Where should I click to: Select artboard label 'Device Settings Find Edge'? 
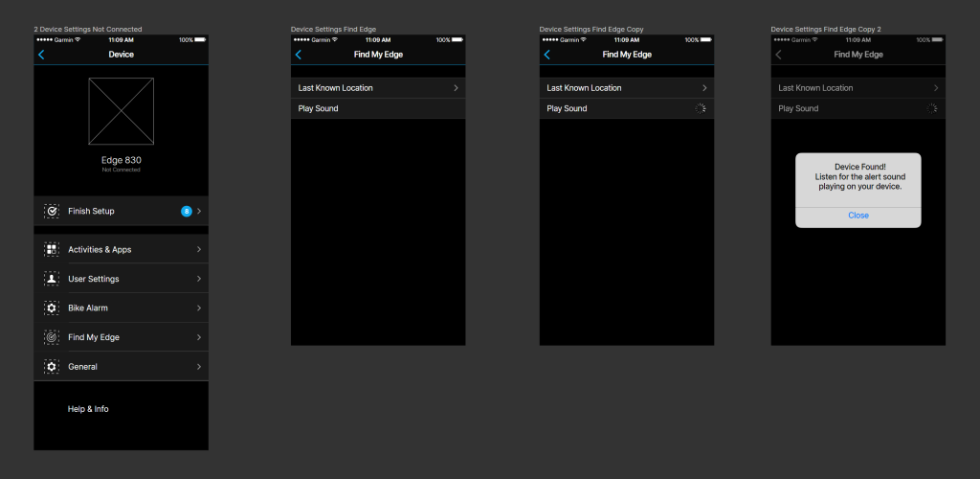[x=334, y=30]
